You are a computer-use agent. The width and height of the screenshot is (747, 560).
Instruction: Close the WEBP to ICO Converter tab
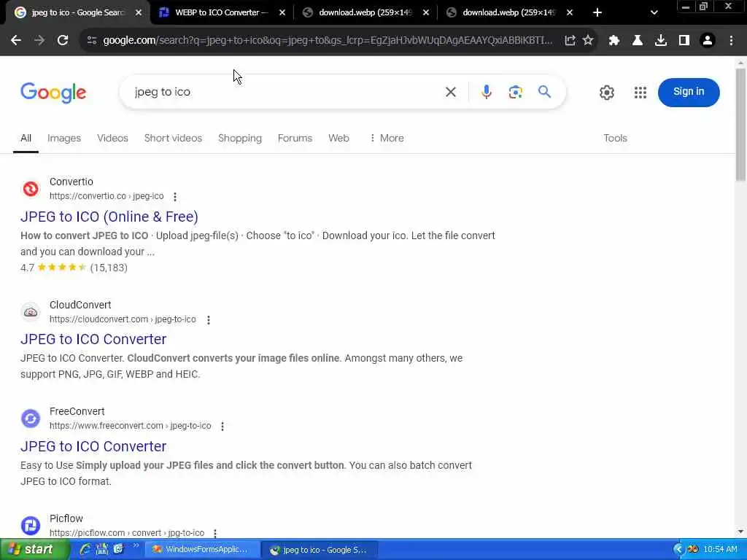[x=282, y=13]
